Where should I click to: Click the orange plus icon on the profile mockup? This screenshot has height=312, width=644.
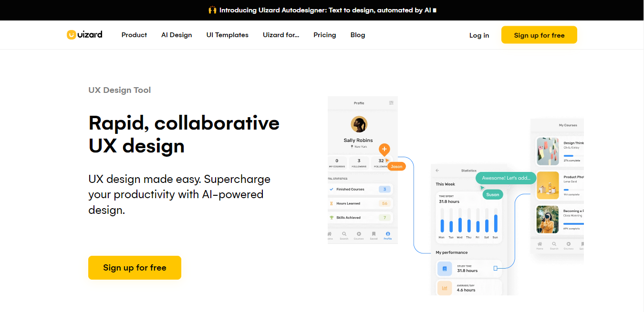(384, 149)
